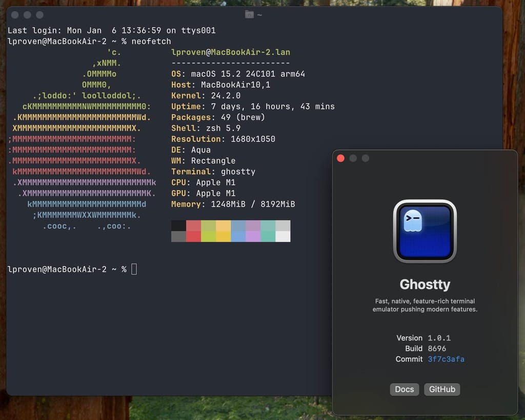Click the Ghostty title in the About window
Screen dimensions: 525x420
point(425,285)
